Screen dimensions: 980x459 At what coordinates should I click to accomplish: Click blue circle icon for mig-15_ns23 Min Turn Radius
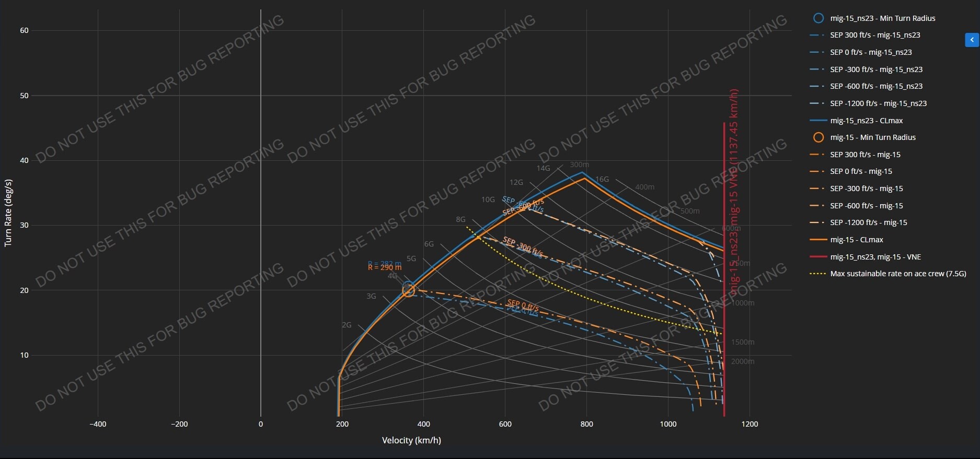click(818, 18)
